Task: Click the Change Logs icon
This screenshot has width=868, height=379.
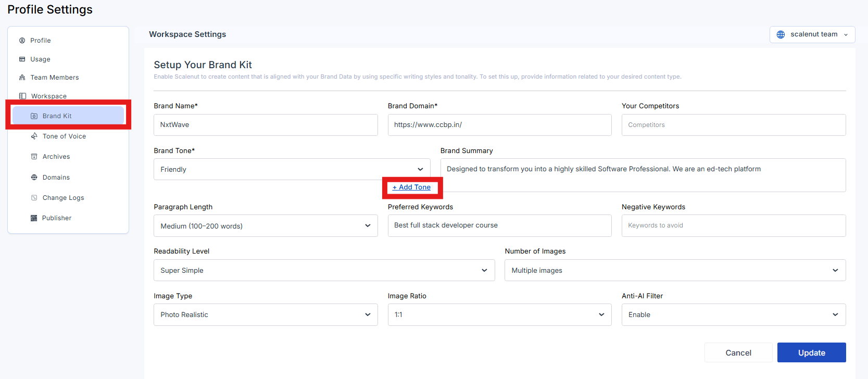Action: (x=34, y=198)
